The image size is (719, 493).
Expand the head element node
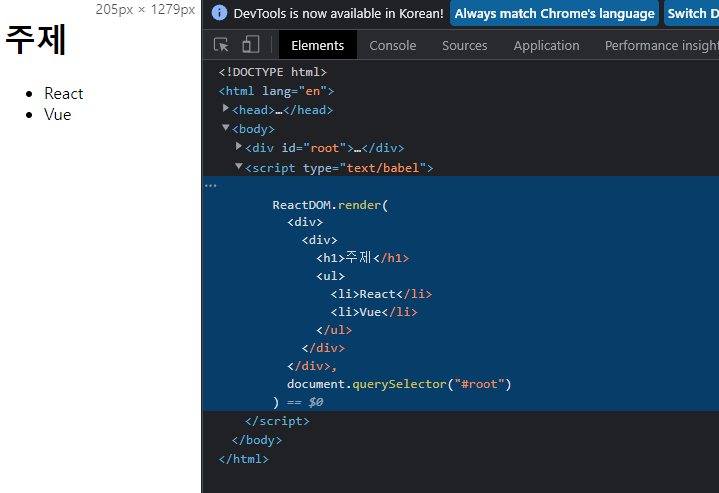pos(225,108)
